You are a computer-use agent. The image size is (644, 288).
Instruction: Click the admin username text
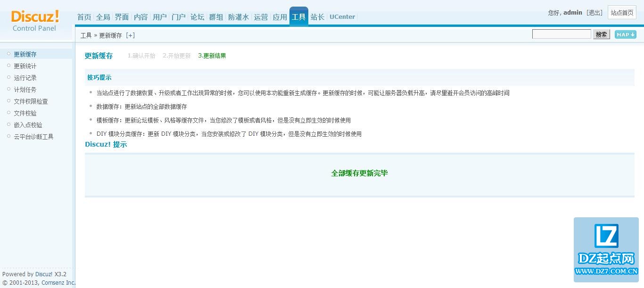573,13
